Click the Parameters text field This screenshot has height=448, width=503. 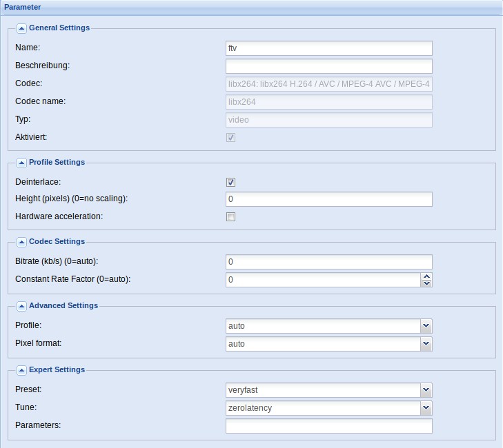[329, 426]
